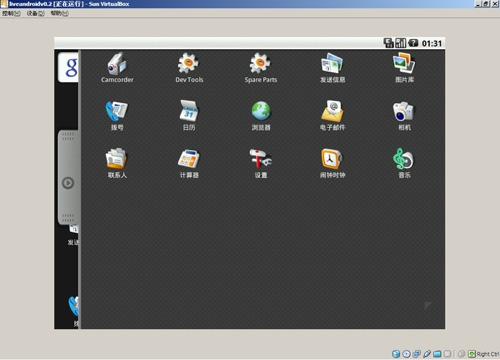Click the Android signal strength icon
This screenshot has height=360, width=500.
[x=401, y=43]
